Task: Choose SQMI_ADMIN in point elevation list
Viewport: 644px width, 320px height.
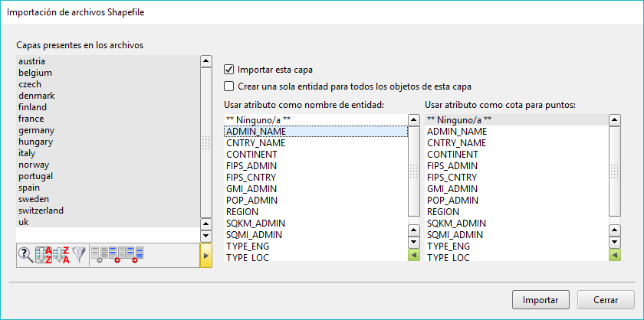Action: point(517,235)
